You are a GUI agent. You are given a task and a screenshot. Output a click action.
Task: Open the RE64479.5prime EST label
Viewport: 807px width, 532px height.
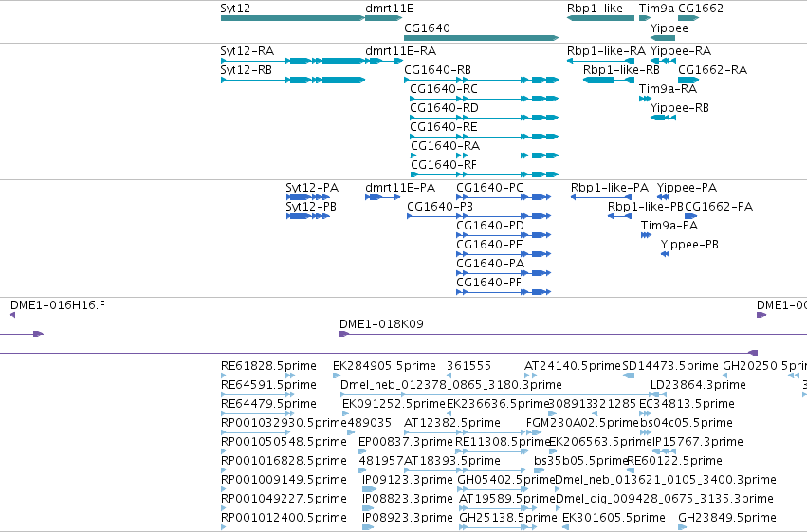tap(268, 404)
